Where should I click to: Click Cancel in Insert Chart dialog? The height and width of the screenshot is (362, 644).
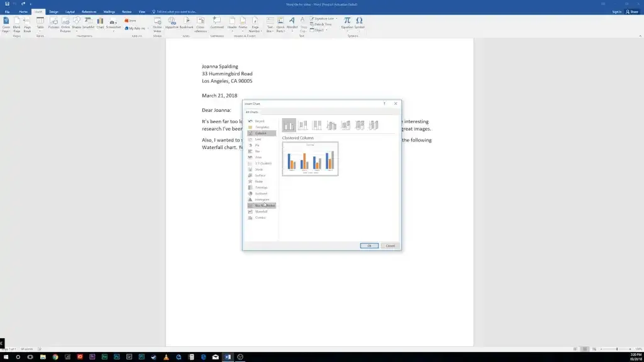pos(390,246)
